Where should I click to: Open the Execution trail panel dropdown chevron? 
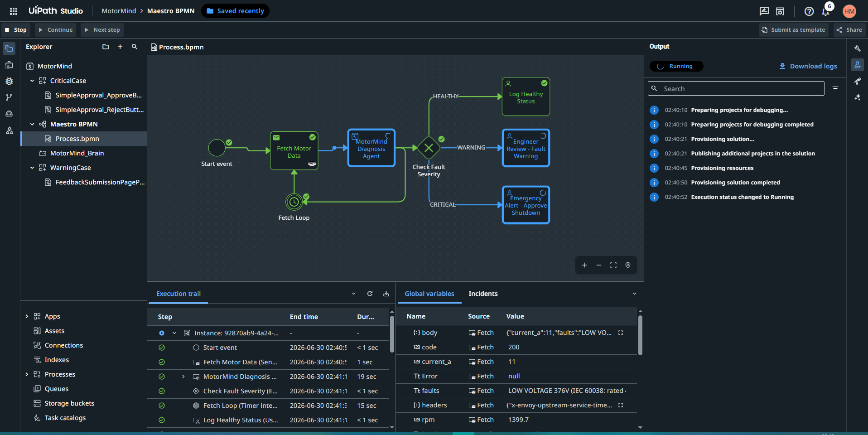[354, 294]
